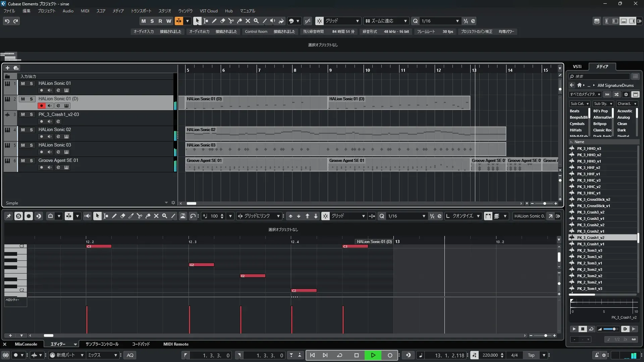Click the Undo arrow icon
Viewport: 644px width, 362px height.
(x=7, y=21)
